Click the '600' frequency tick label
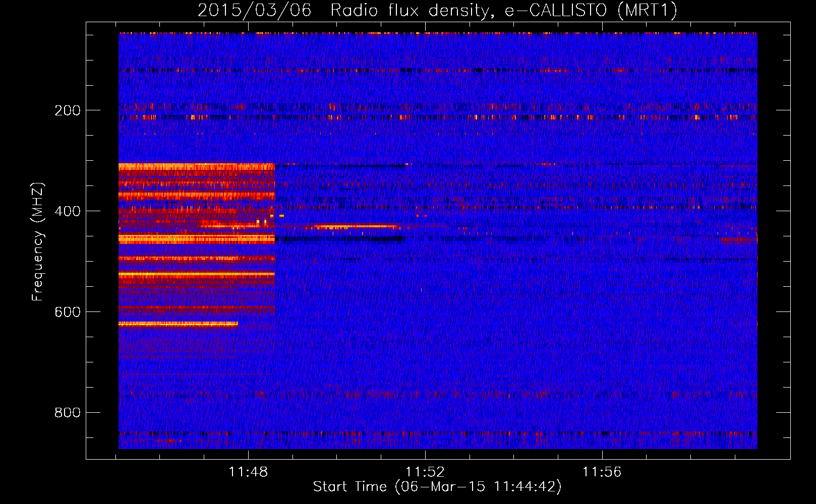The height and width of the screenshot is (504, 816). pos(68,312)
